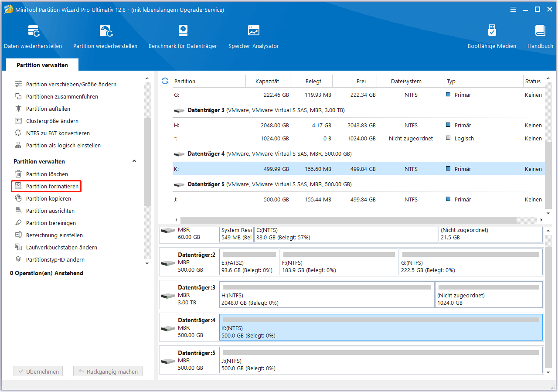Select the H: row in the partition table
Image resolution: width=558 pixels, height=392 pixels.
click(358, 125)
